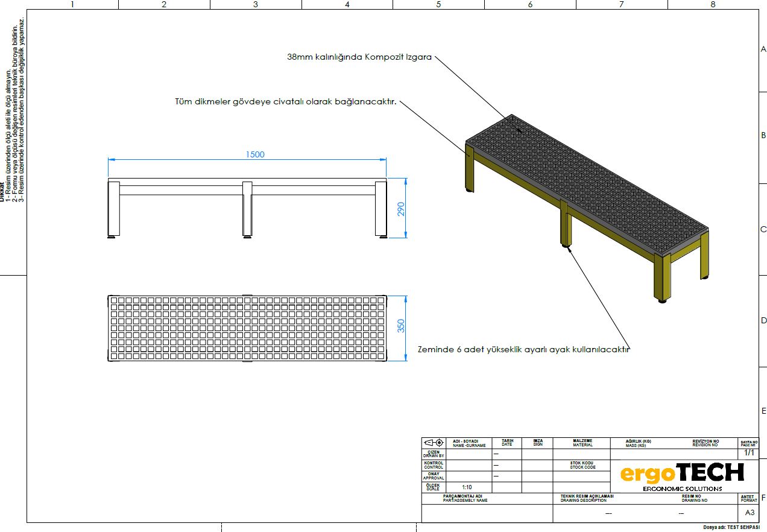The width and height of the screenshot is (767, 532).
Task: Click the ergoTECH logo
Action: [x=681, y=474]
